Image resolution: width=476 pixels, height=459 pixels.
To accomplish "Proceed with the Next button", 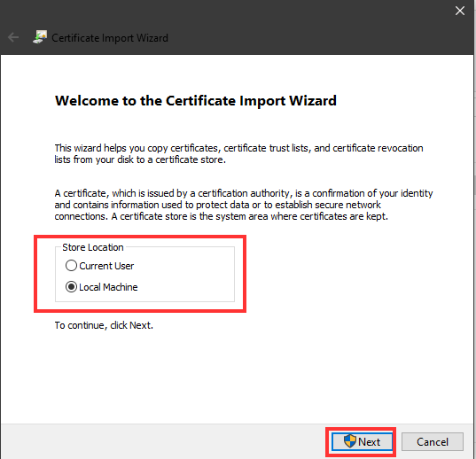I will (x=362, y=441).
